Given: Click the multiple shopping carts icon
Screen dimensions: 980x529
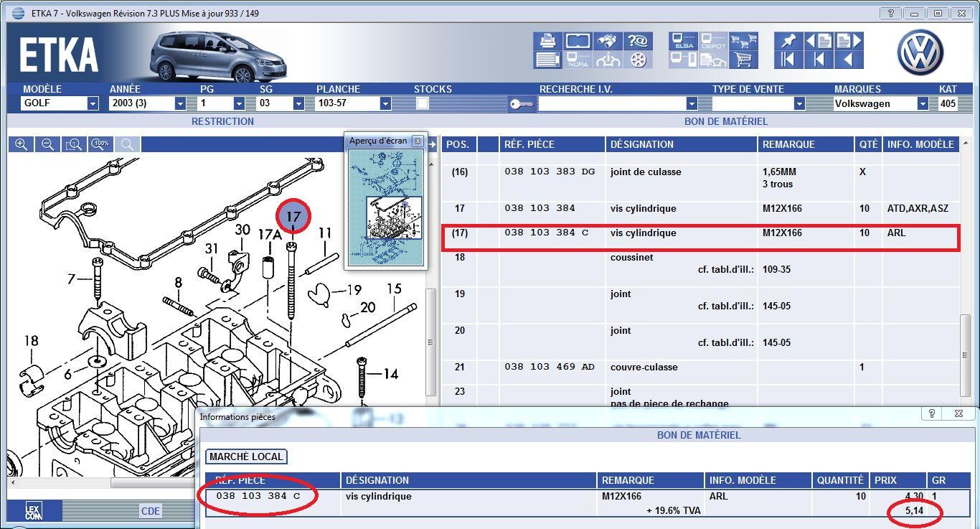Looking at the screenshot, I should 744,40.
